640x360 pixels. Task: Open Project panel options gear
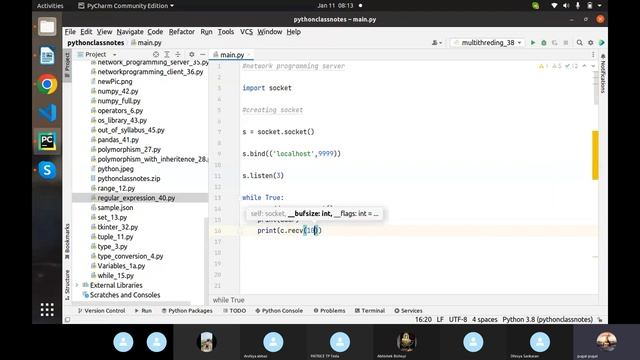191,54
